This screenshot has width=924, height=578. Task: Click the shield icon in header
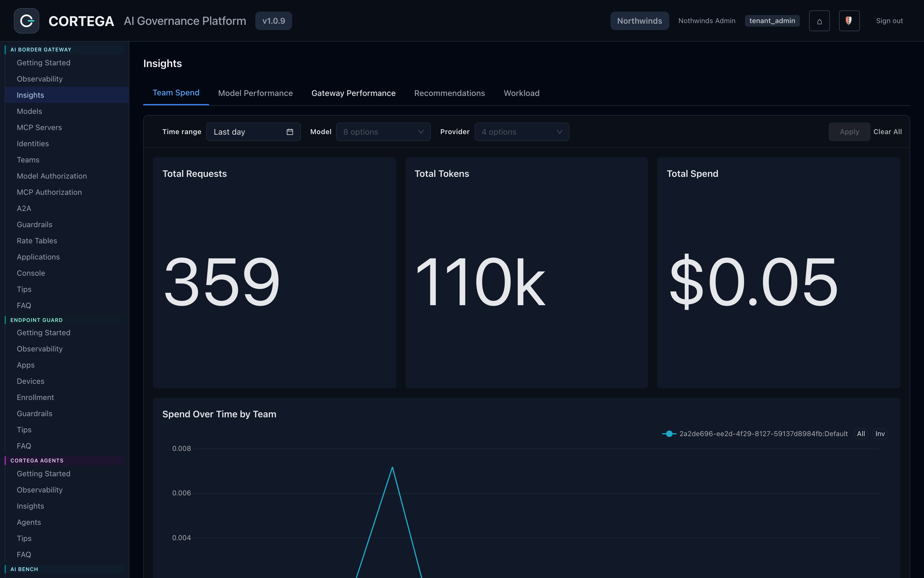coord(849,21)
